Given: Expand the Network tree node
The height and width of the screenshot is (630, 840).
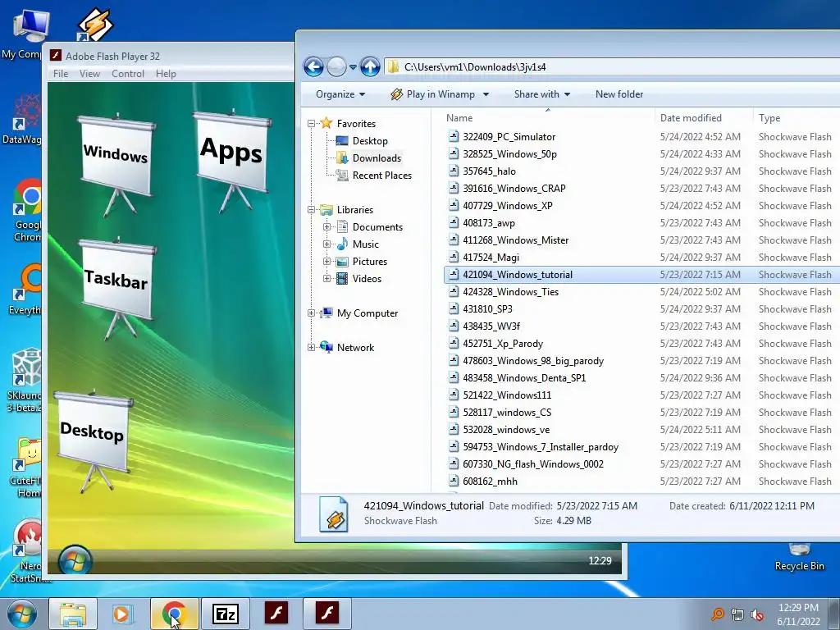Looking at the screenshot, I should (x=311, y=348).
